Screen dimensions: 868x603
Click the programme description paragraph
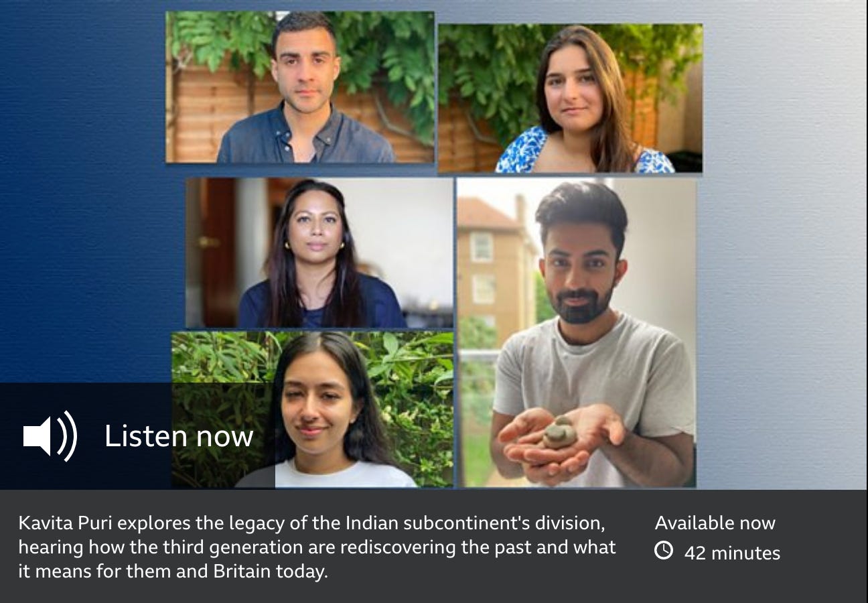coord(317,547)
